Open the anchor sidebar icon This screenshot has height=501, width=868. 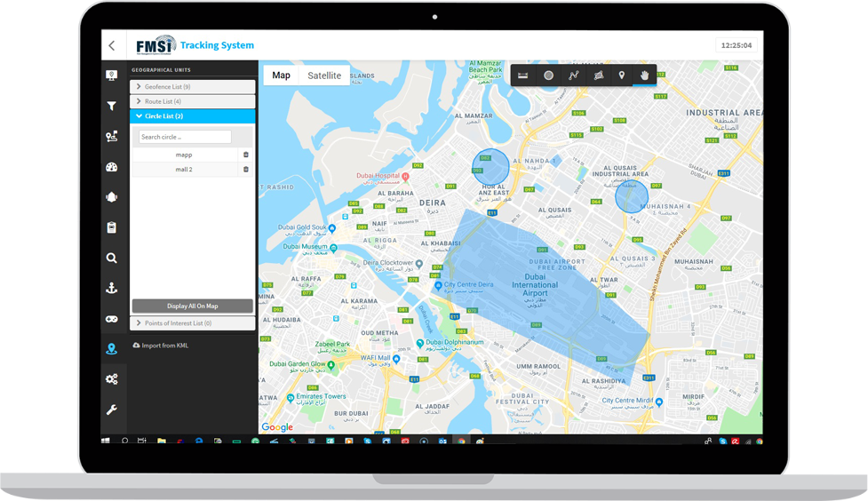click(x=112, y=288)
